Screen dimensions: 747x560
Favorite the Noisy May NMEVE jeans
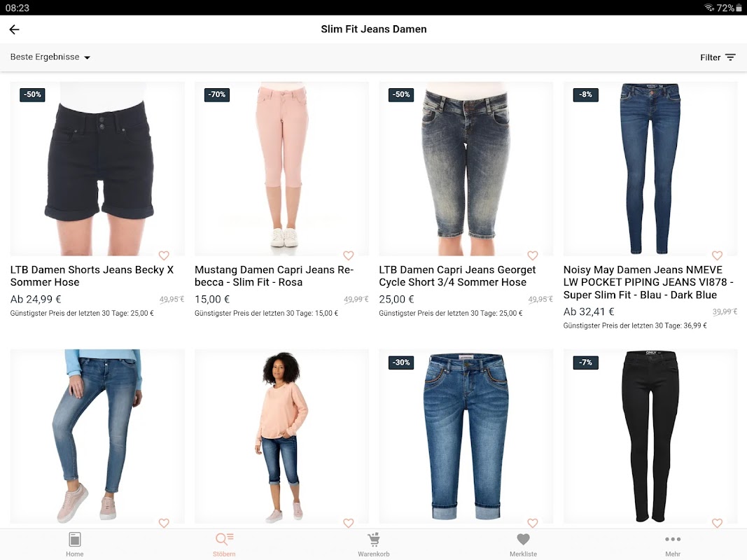[717, 255]
